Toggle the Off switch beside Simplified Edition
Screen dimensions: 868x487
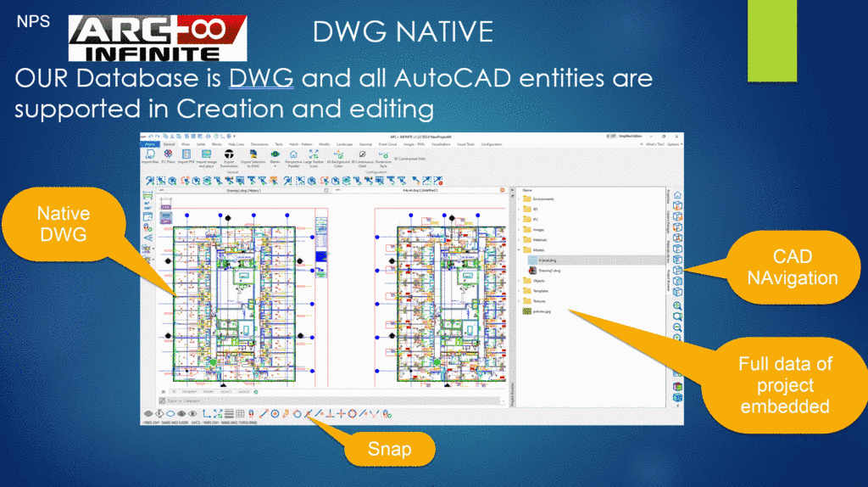[x=611, y=137]
